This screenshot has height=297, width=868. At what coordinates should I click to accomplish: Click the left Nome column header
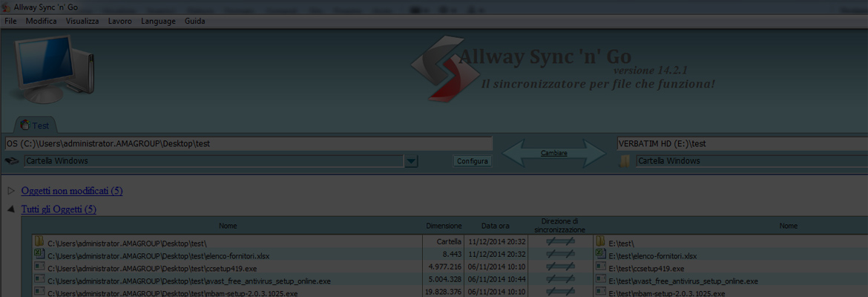(x=228, y=226)
